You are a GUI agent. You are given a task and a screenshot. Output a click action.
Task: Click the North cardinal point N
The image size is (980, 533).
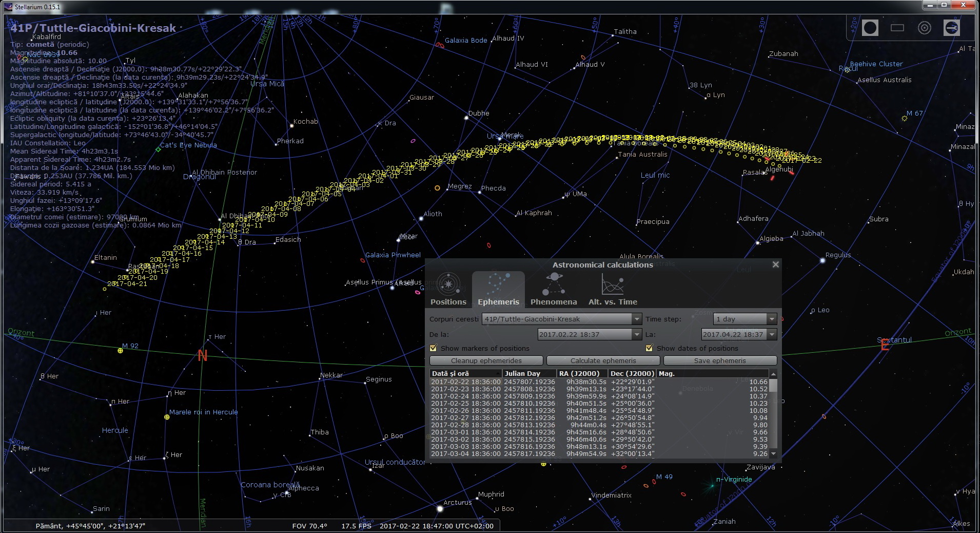point(203,356)
